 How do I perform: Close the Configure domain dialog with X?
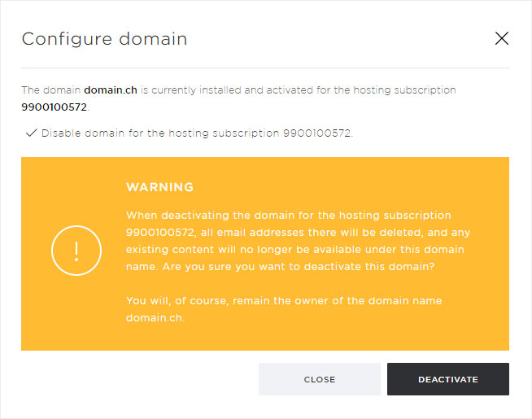[501, 38]
